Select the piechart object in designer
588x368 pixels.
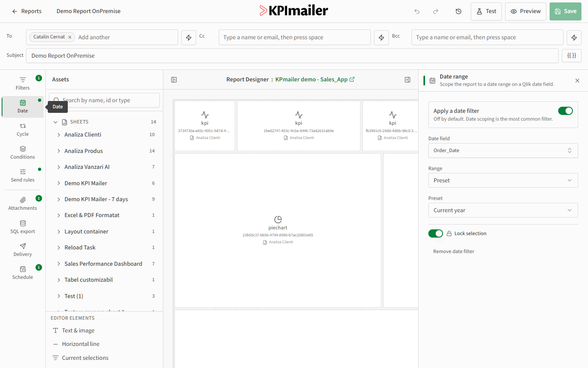tap(278, 230)
